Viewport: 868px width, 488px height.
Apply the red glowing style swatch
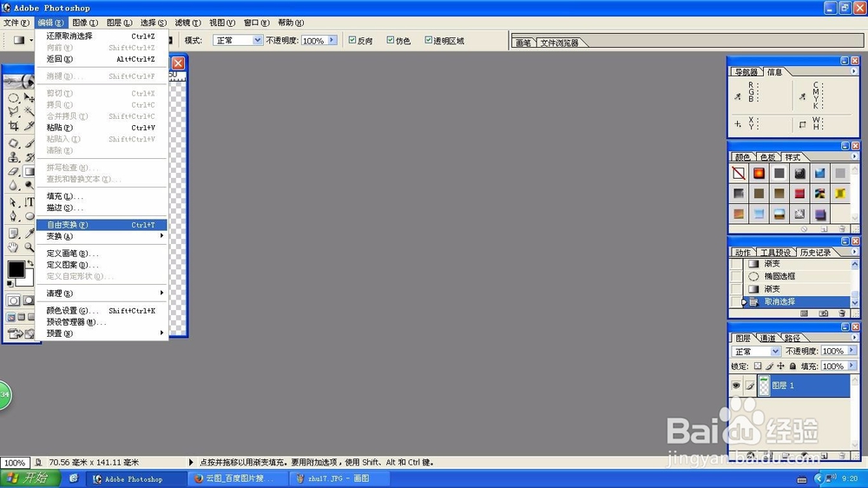[759, 174]
